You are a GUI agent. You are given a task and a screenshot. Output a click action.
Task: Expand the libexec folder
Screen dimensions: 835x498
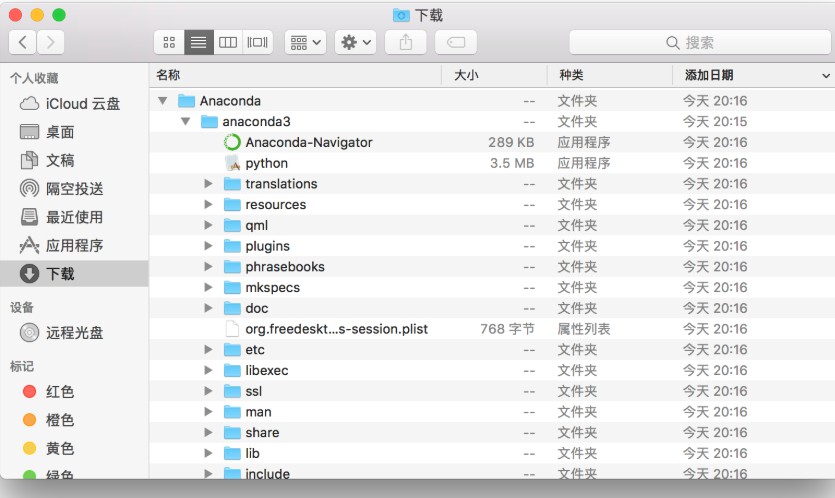[208, 370]
